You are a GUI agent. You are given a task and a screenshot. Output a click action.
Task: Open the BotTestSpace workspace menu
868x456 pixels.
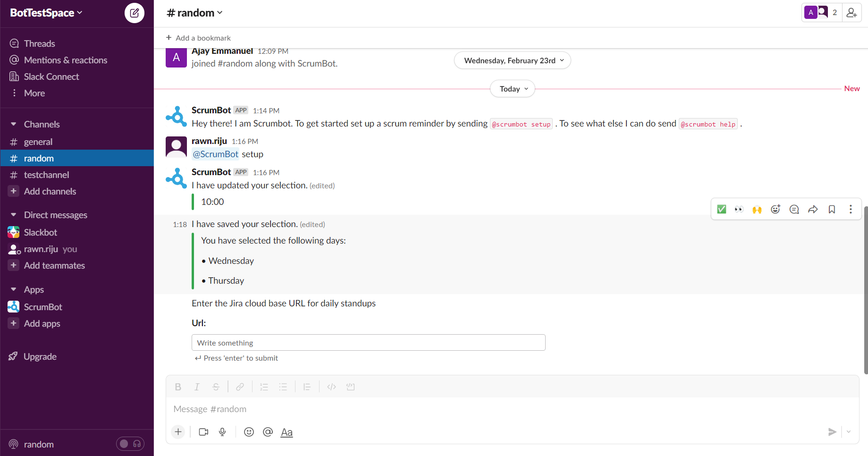[46, 13]
